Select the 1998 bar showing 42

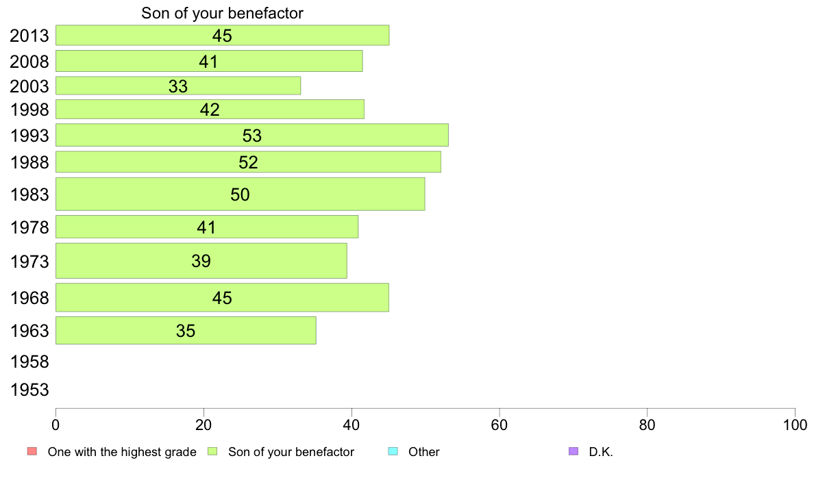210,109
